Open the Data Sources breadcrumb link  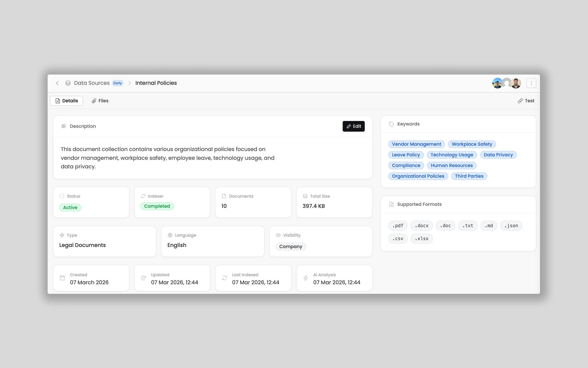click(x=92, y=83)
